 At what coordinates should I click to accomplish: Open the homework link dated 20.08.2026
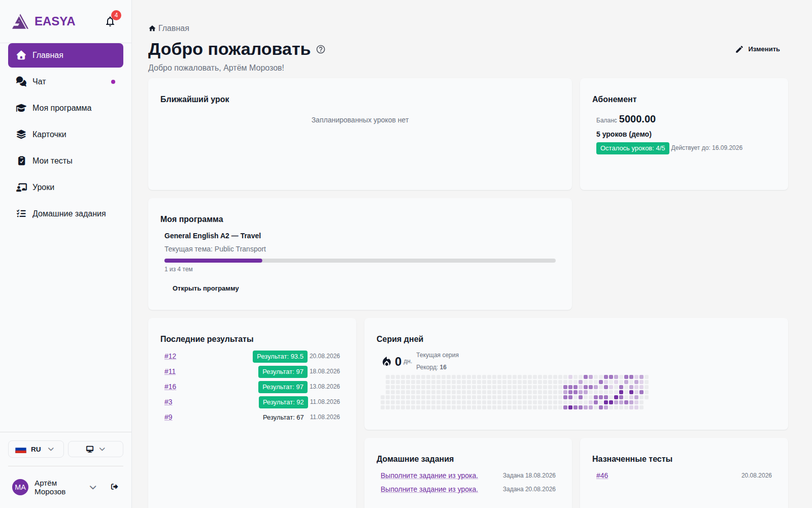[429, 489]
